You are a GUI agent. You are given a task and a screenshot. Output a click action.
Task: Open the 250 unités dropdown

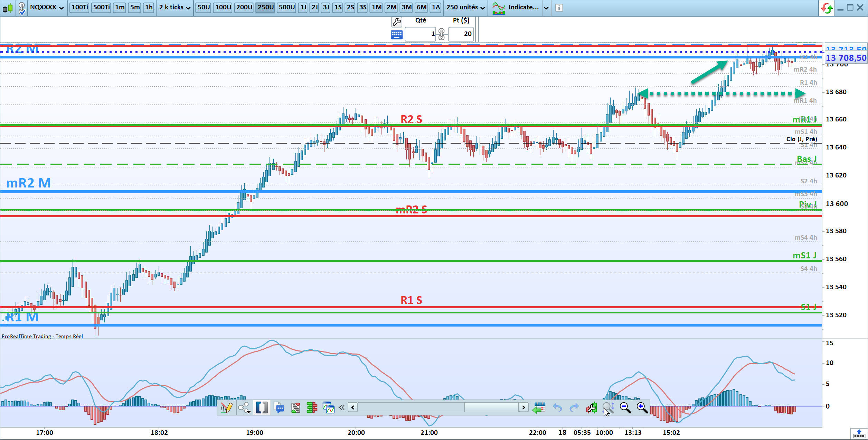[x=465, y=7]
